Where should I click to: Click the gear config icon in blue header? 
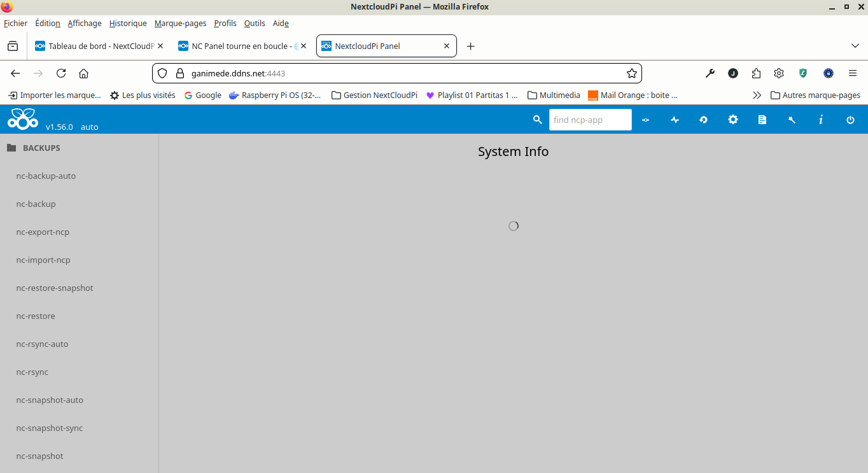coord(733,120)
